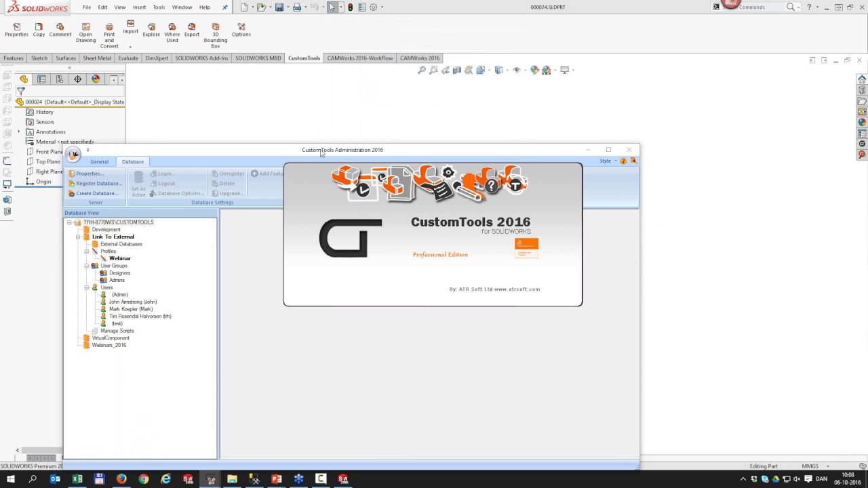This screenshot has width=868, height=488.
Task: Select Manage Scripts tree item
Action: [117, 331]
